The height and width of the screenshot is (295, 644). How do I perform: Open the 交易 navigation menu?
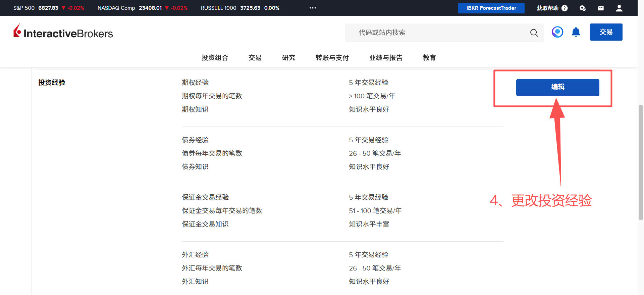coord(255,58)
